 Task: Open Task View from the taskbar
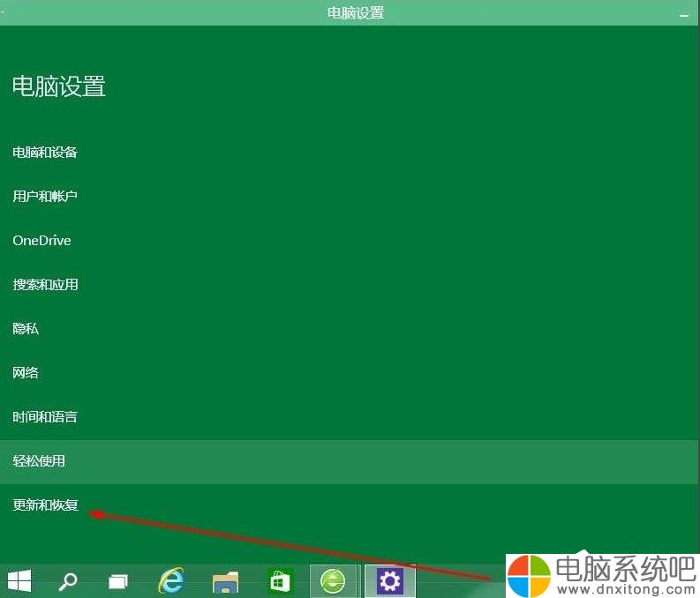pyautogui.click(x=118, y=581)
